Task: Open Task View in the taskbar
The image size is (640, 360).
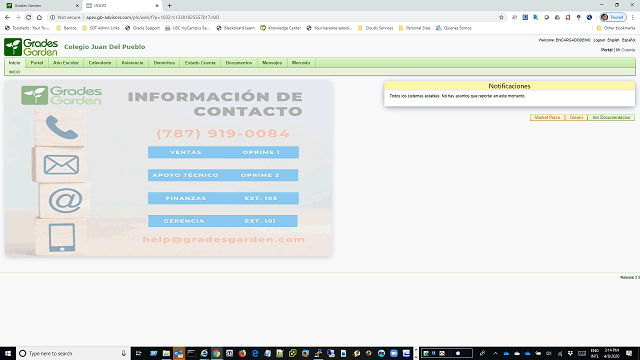Action: [139, 353]
